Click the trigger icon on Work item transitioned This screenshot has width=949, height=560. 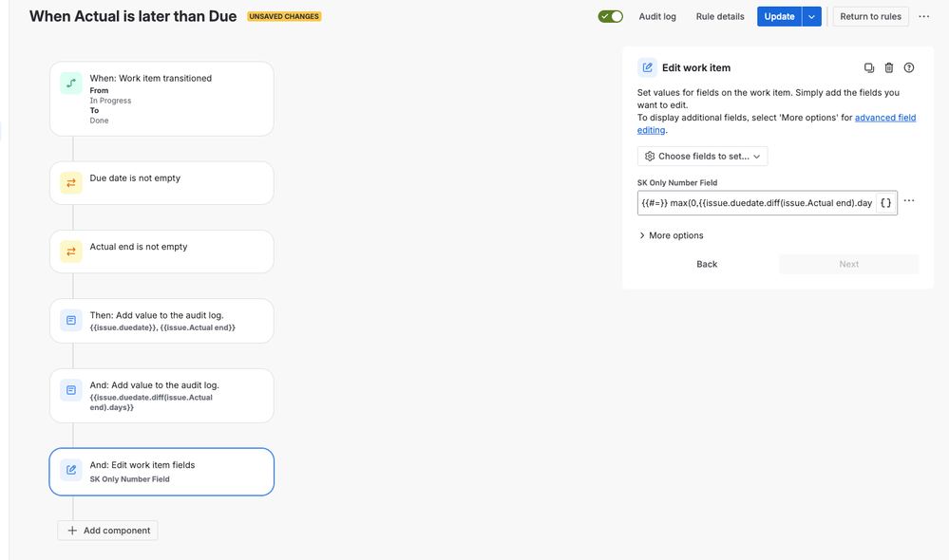point(71,84)
